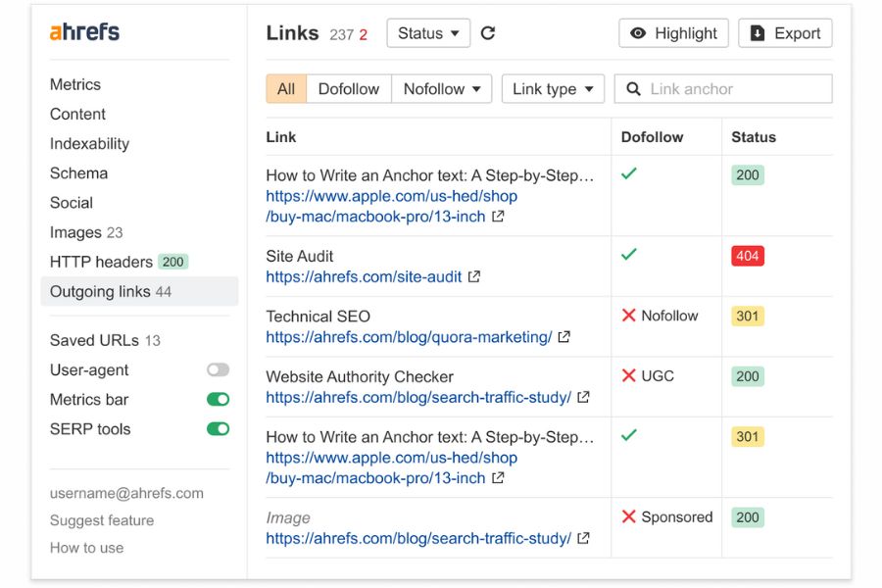Open the Nofollow filter dropdown
This screenshot has height=588, width=882.
(x=442, y=89)
